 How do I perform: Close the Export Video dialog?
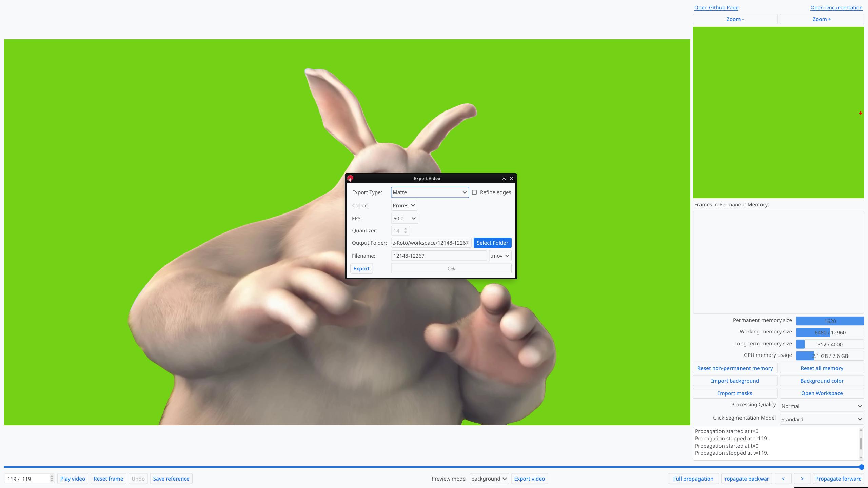pos(512,179)
